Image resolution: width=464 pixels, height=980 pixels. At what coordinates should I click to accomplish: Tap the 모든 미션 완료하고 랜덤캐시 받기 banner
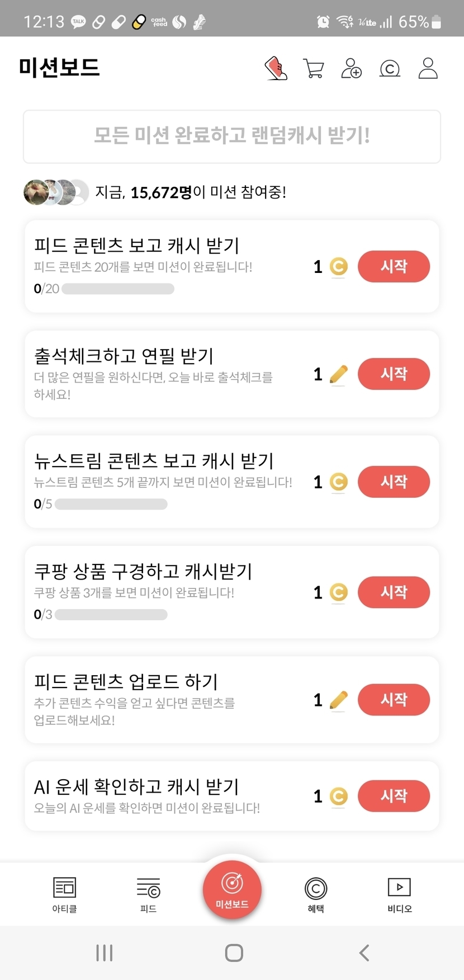[x=232, y=136]
